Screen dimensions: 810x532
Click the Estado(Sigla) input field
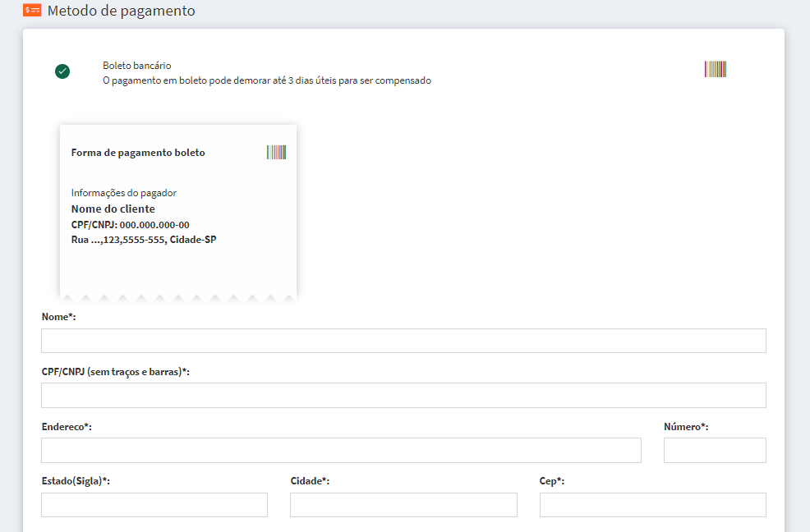154,505
